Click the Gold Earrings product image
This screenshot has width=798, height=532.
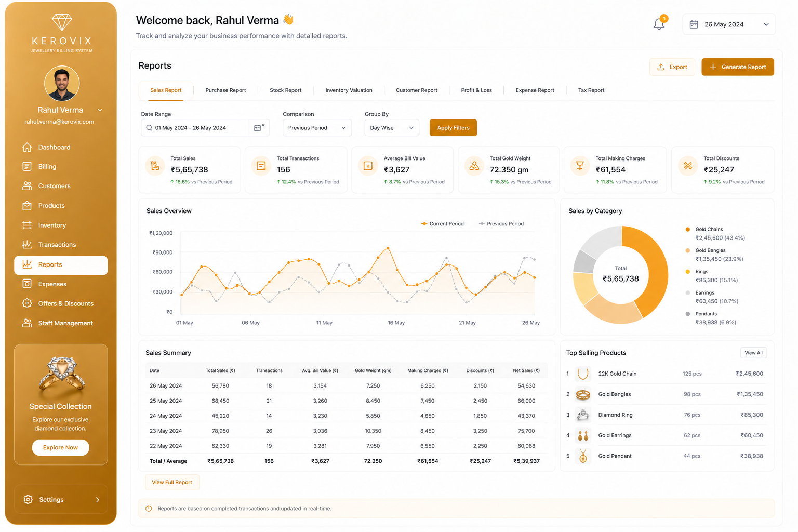583,435
